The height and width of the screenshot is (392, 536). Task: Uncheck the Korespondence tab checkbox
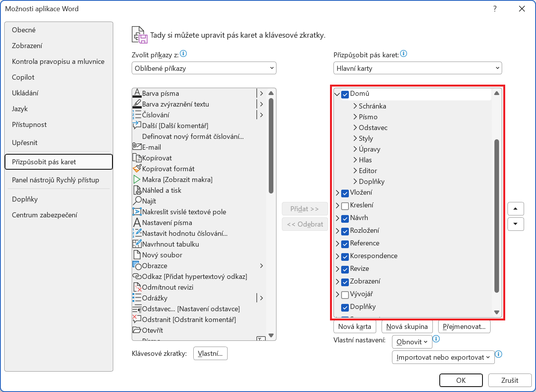(x=345, y=257)
